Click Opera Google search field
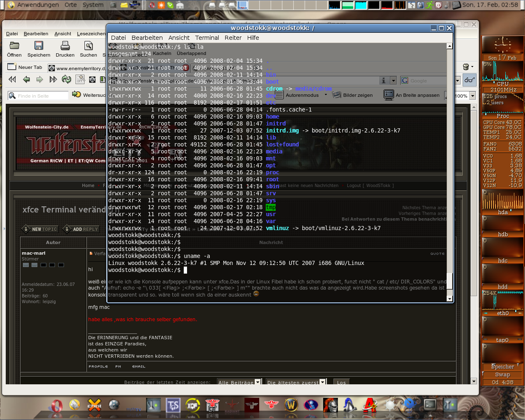525x420 pixels. click(427, 81)
